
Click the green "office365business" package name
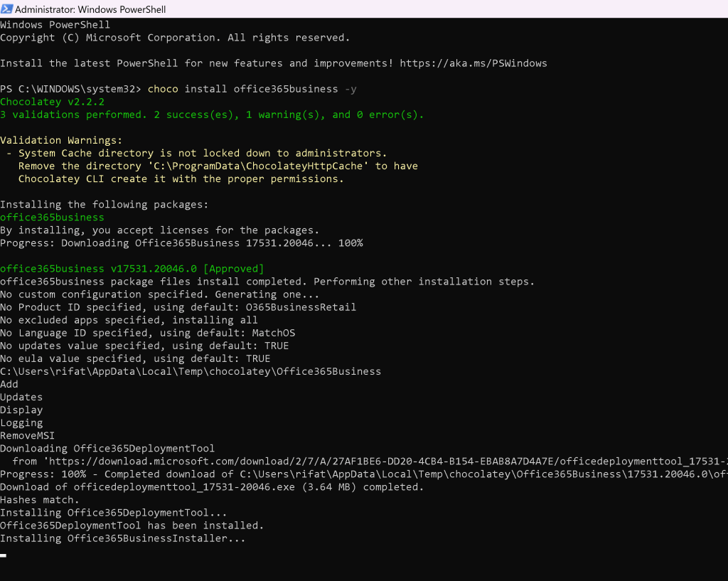click(x=52, y=218)
